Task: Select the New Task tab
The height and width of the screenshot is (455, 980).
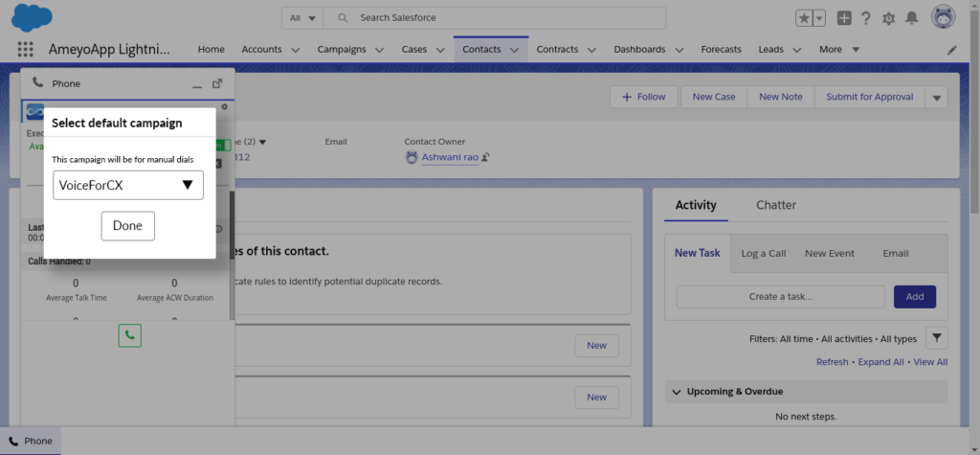Action: [698, 254]
